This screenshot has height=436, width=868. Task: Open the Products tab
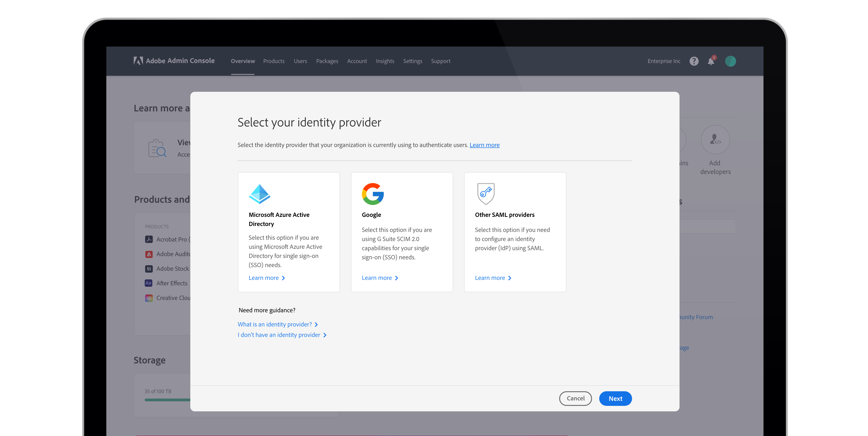click(274, 61)
